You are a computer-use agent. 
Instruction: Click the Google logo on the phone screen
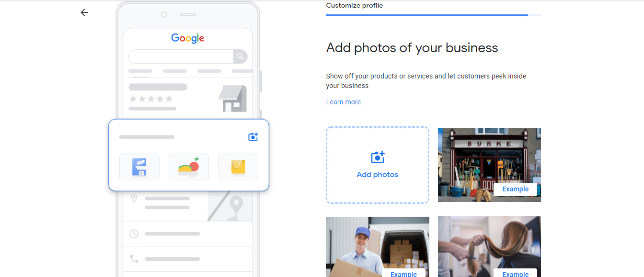[187, 38]
